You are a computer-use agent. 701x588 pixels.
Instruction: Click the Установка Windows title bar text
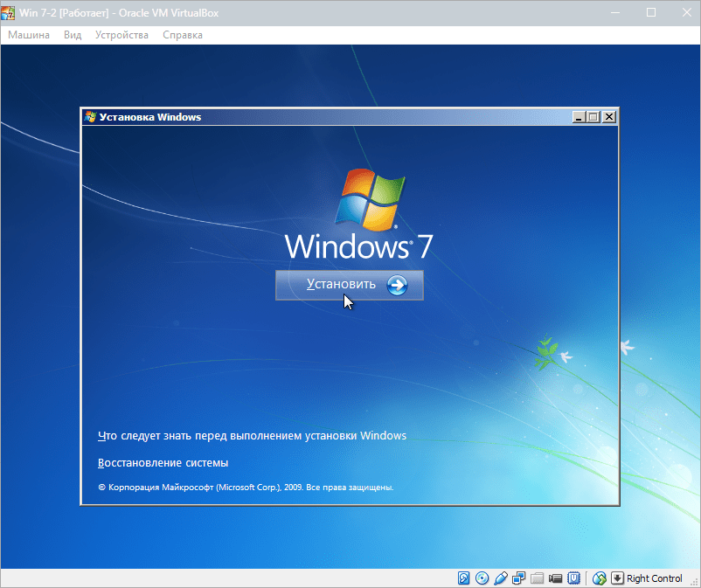click(x=150, y=117)
